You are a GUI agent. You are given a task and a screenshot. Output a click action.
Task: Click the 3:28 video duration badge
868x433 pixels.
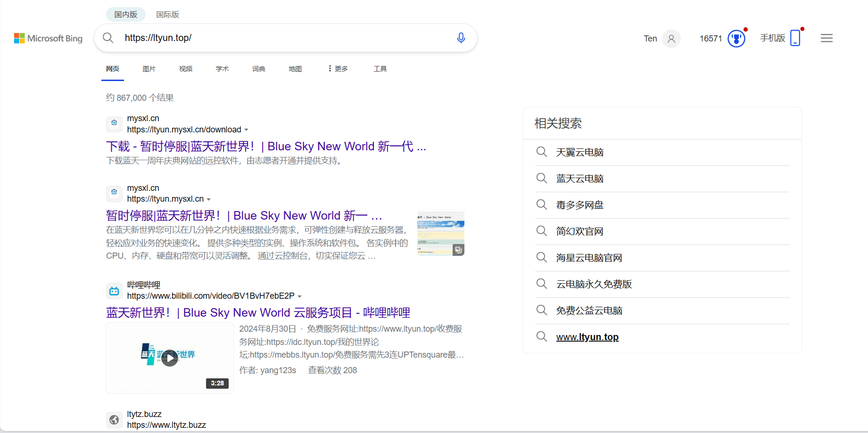coord(217,384)
